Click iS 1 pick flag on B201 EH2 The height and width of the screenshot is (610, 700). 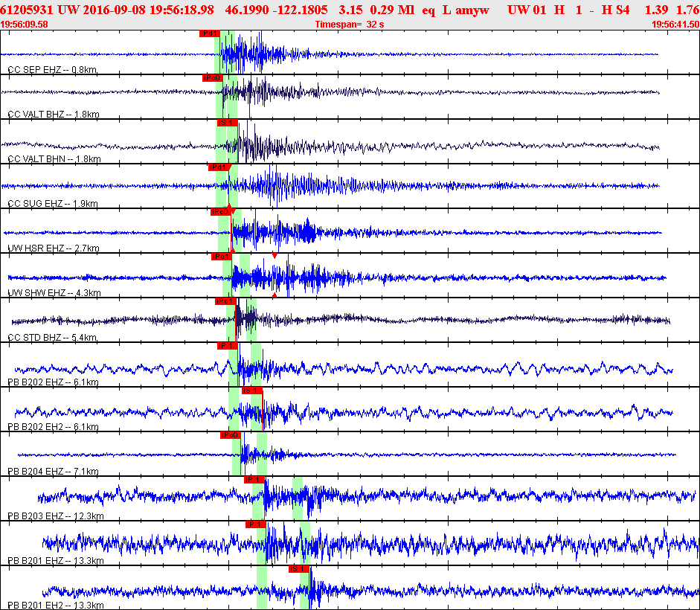pyautogui.click(x=298, y=569)
